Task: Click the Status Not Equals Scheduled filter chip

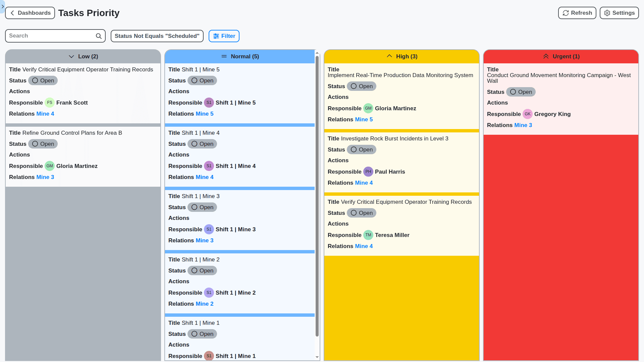Action: pos(157,36)
